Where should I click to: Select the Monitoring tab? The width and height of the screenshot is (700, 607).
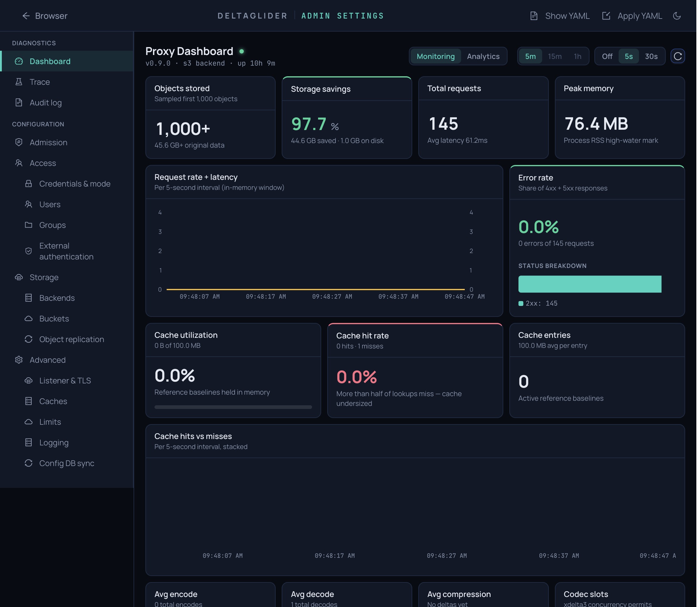436,56
